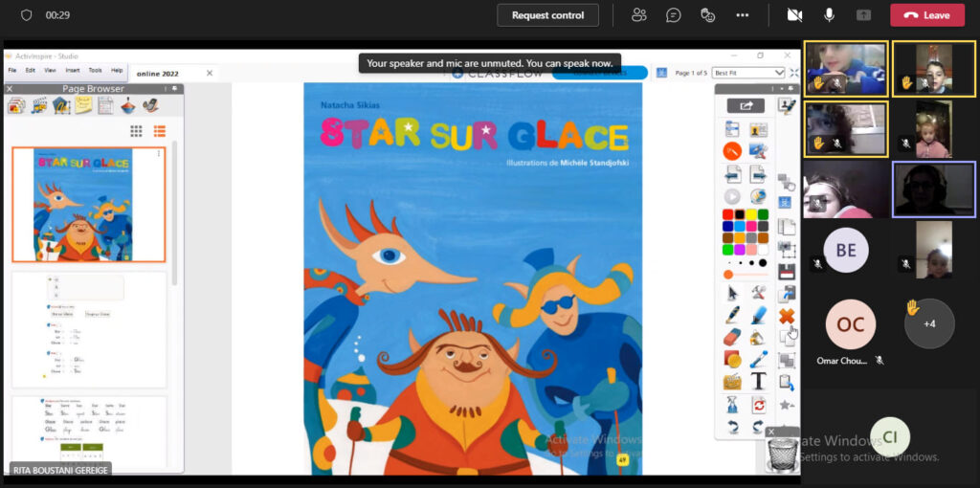Select the Pen tool in toolbox
Image resolution: width=980 pixels, height=488 pixels.
[732, 314]
